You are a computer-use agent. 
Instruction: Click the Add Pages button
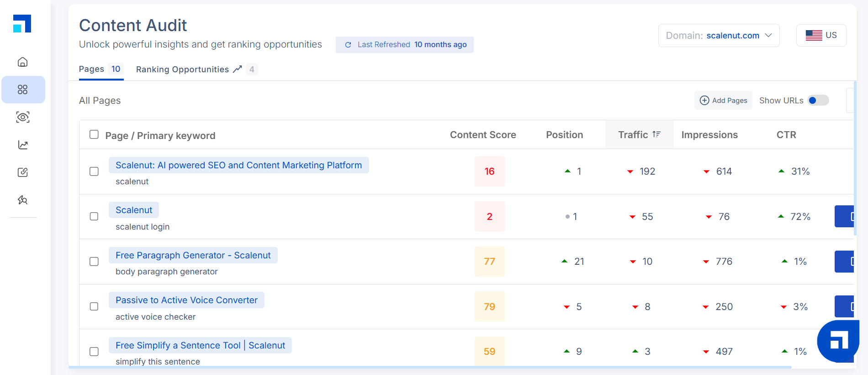723,100
